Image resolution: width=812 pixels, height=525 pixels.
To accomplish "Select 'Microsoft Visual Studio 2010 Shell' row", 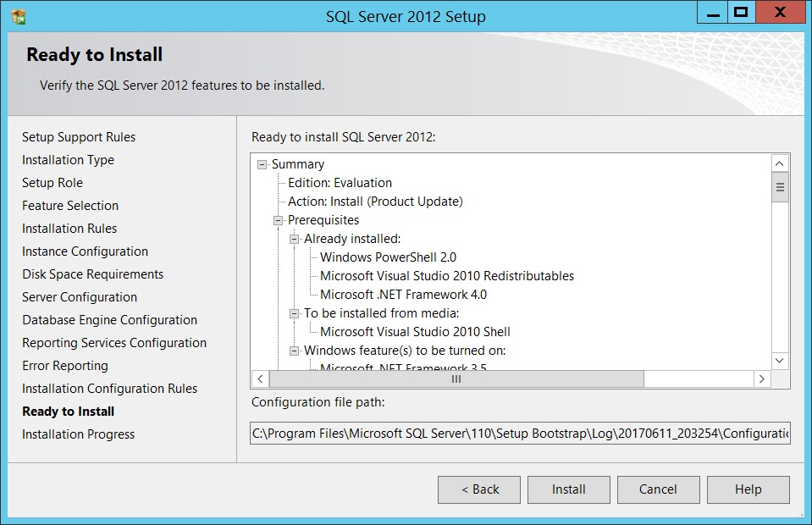I will pos(416,332).
